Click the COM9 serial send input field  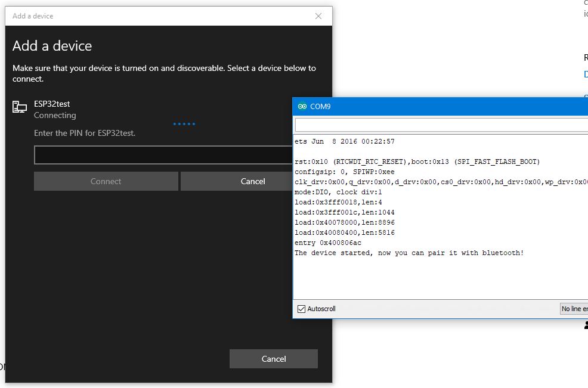point(441,125)
